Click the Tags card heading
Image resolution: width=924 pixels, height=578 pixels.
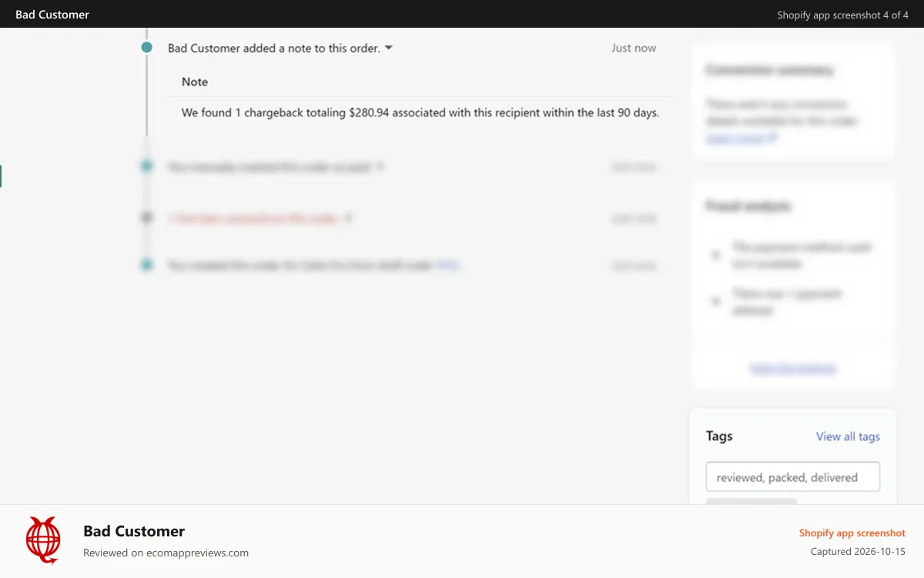pos(719,436)
